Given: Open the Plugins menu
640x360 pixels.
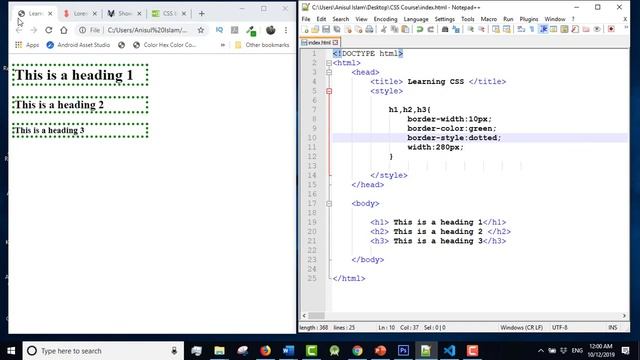Looking at the screenshot, I should [529, 19].
